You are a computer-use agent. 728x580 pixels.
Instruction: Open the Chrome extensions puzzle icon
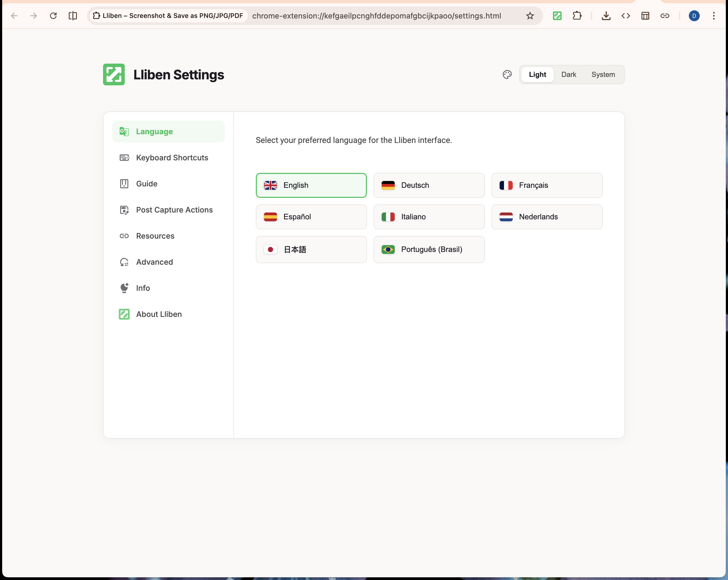(577, 15)
